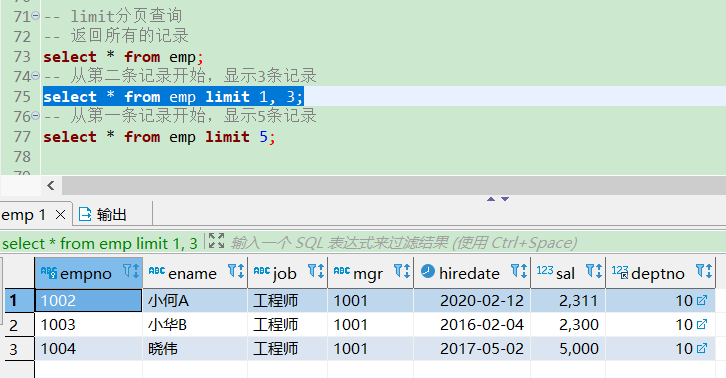This screenshot has height=378, width=726.
Task: Select row header number 2
Action: [18, 325]
